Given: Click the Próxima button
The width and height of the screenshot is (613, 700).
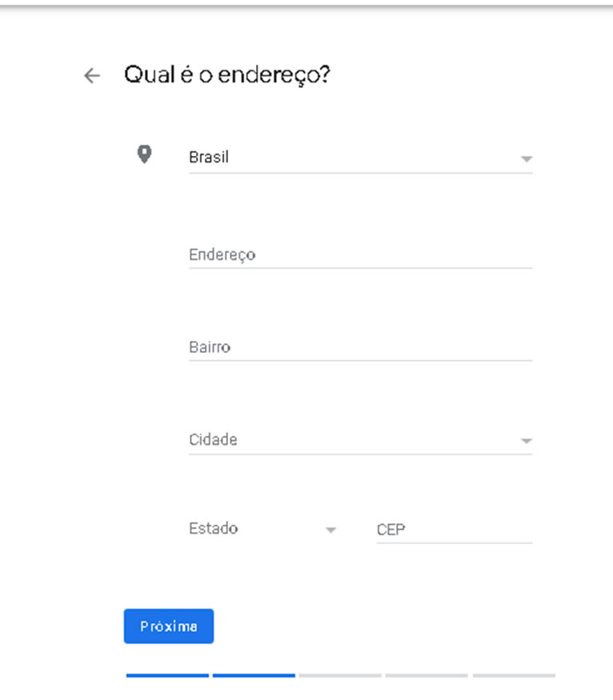Looking at the screenshot, I should (169, 626).
